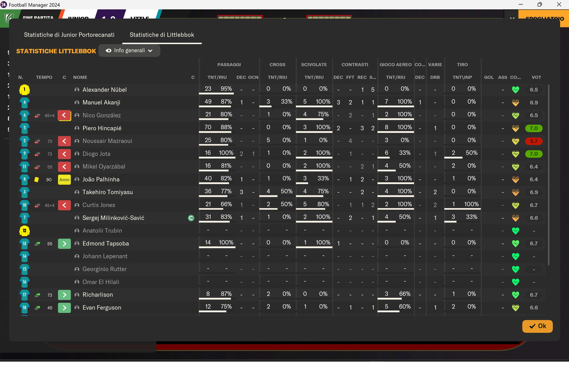Click the SCIVOLATE column group header
This screenshot has height=392, width=569.
click(x=314, y=65)
